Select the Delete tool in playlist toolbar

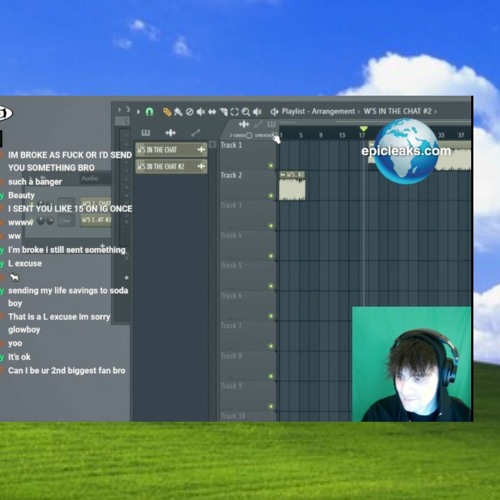189,112
